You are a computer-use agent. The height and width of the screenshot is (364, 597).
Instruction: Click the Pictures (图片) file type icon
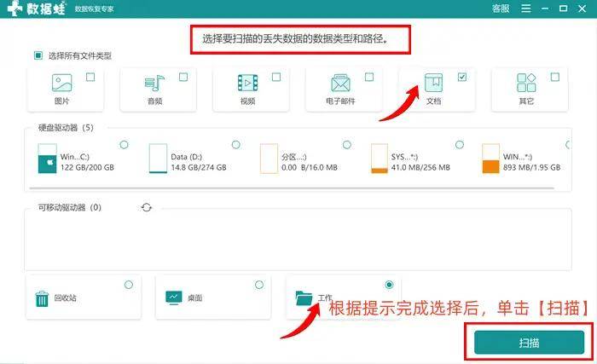coord(61,84)
